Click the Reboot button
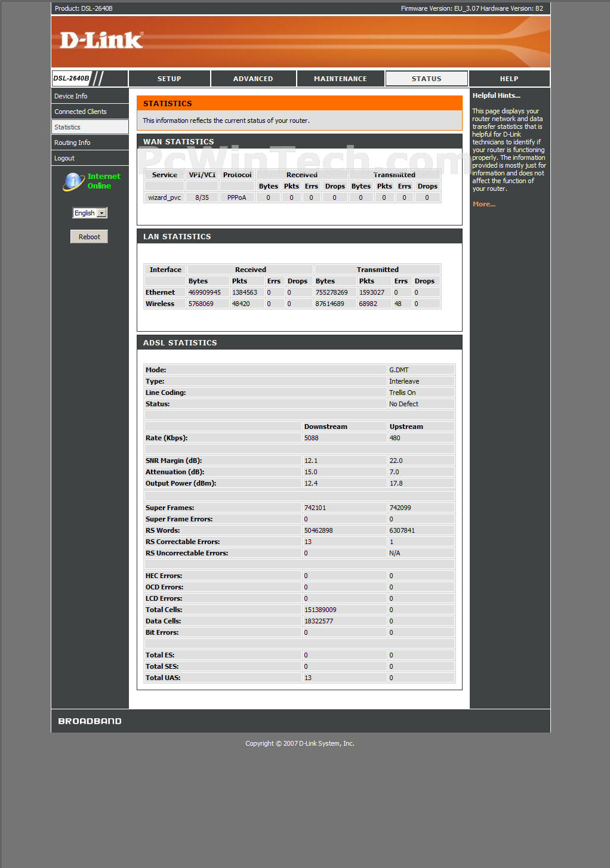 pyautogui.click(x=90, y=237)
